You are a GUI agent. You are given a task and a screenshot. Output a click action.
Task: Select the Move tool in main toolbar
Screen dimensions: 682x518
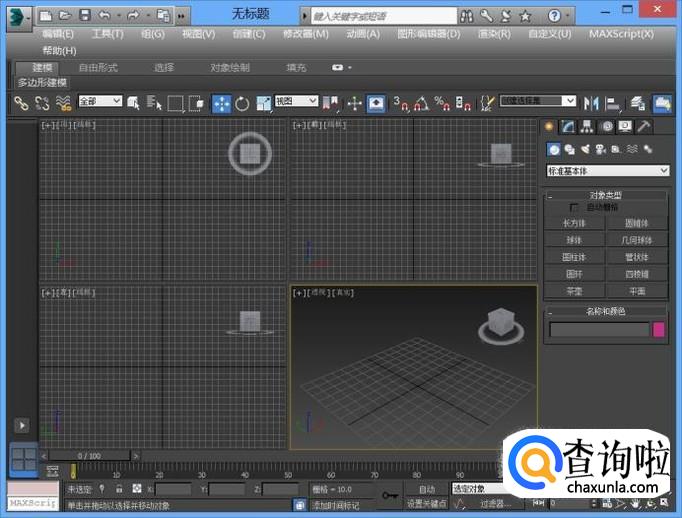pos(221,103)
